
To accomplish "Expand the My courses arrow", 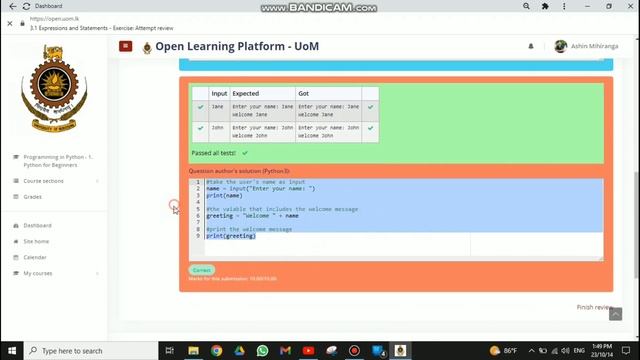I will 97,273.
